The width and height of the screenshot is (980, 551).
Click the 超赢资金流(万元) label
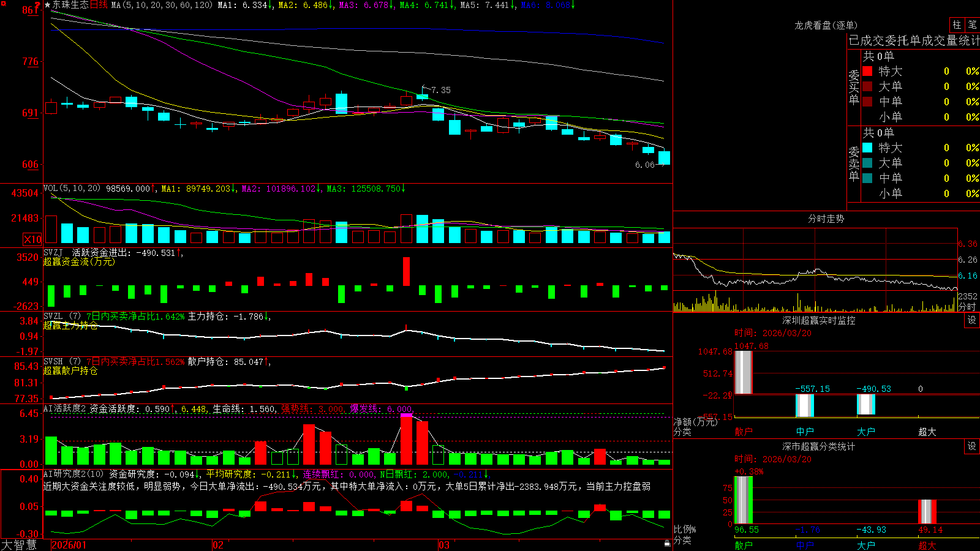click(x=79, y=261)
